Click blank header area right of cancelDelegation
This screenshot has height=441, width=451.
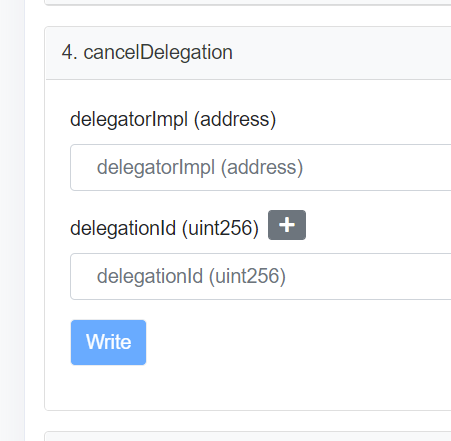(342, 53)
